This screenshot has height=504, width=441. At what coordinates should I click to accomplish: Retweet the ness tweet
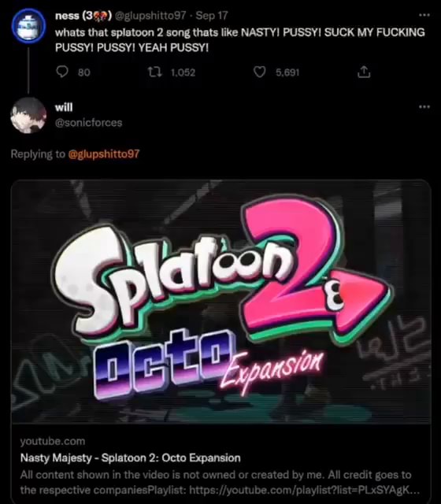click(154, 72)
